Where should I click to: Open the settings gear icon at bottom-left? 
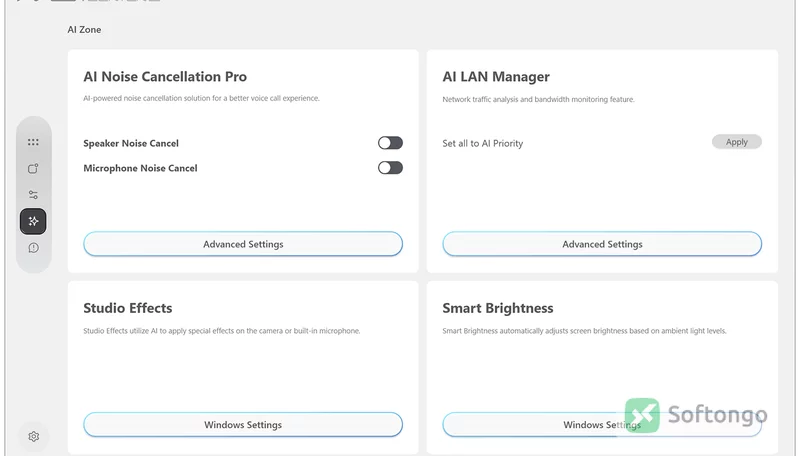click(x=34, y=437)
